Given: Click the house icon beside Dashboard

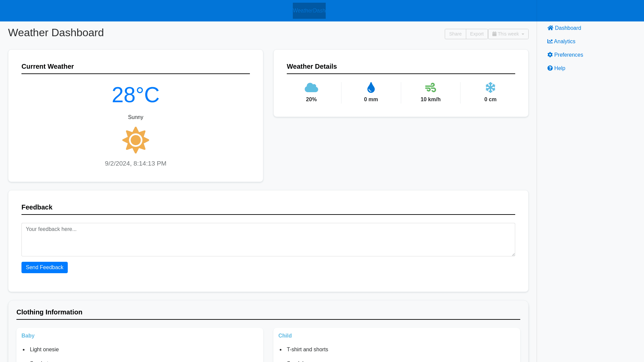Looking at the screenshot, I should (x=550, y=28).
